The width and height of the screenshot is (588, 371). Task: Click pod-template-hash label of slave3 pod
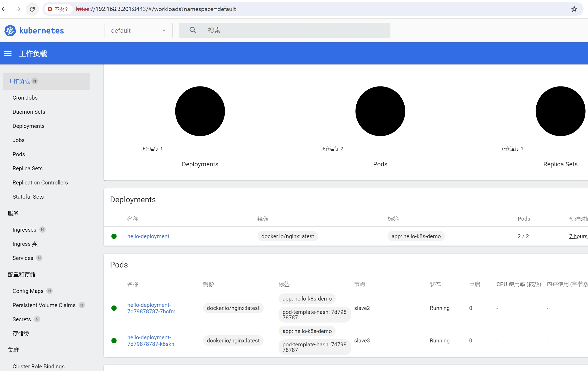[315, 347]
